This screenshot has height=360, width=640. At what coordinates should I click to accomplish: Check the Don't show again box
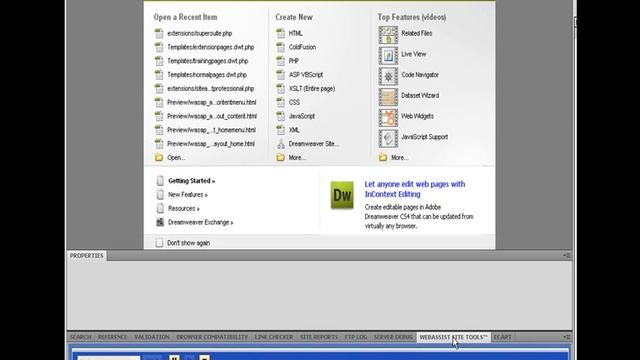click(x=159, y=243)
